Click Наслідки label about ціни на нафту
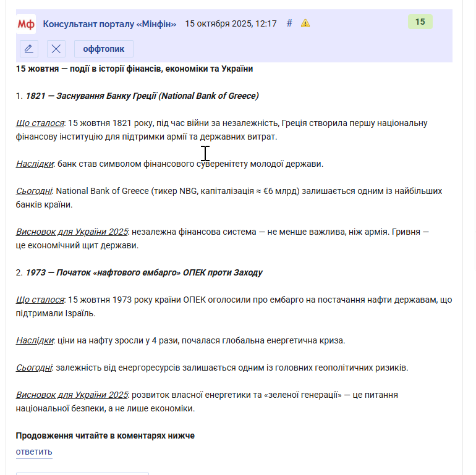476x475 pixels. tap(35, 340)
